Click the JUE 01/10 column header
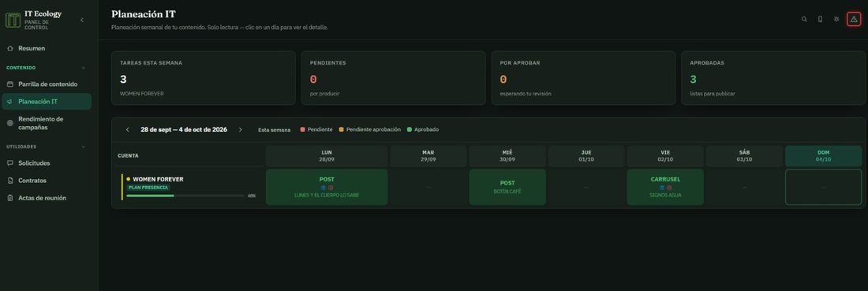 [x=586, y=156]
